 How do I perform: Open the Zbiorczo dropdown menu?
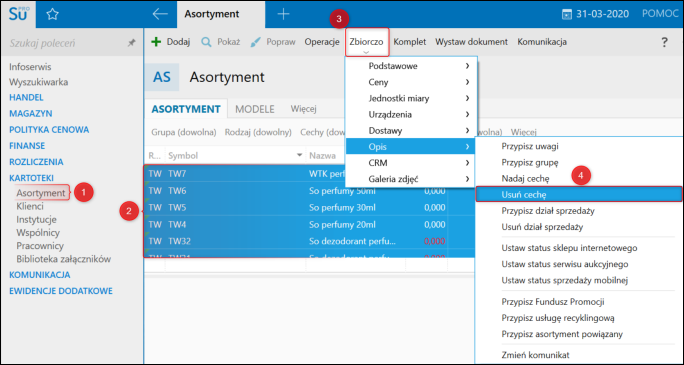click(x=366, y=42)
